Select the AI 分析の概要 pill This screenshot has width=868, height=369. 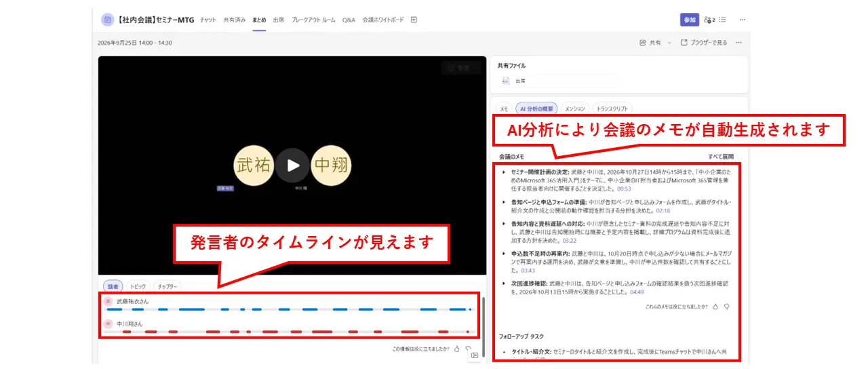click(x=536, y=108)
